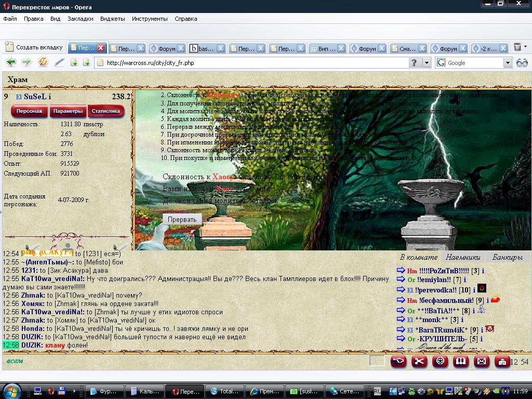The height and width of the screenshot is (399, 532).
Task: Open the Вид menu
Action: [55, 19]
